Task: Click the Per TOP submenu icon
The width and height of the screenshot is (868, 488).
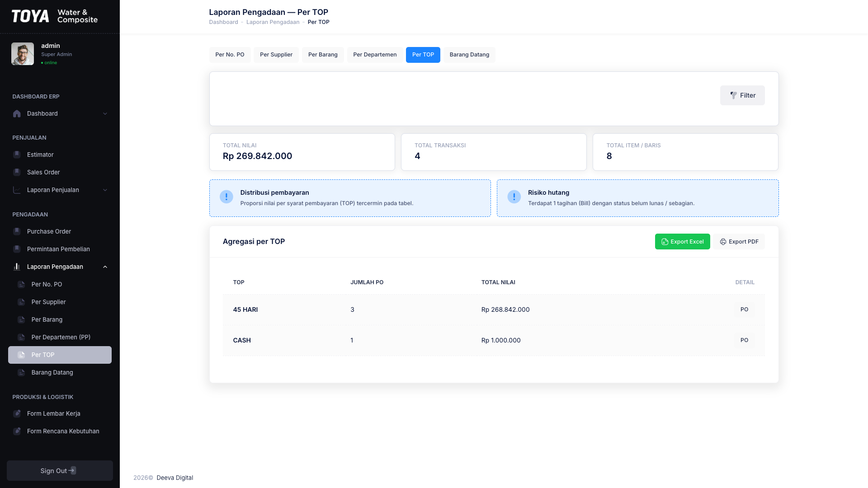Action: (x=21, y=355)
